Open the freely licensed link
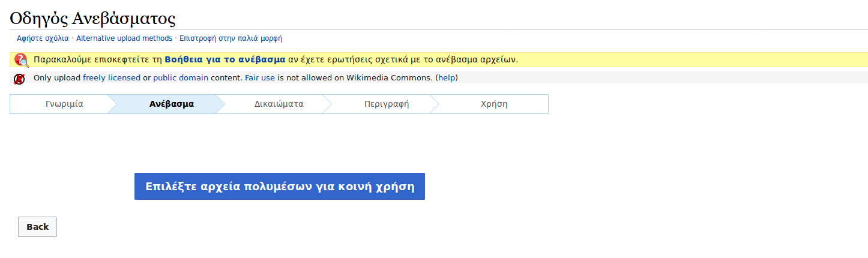Image resolution: width=868 pixels, height=258 pixels. coord(111,78)
